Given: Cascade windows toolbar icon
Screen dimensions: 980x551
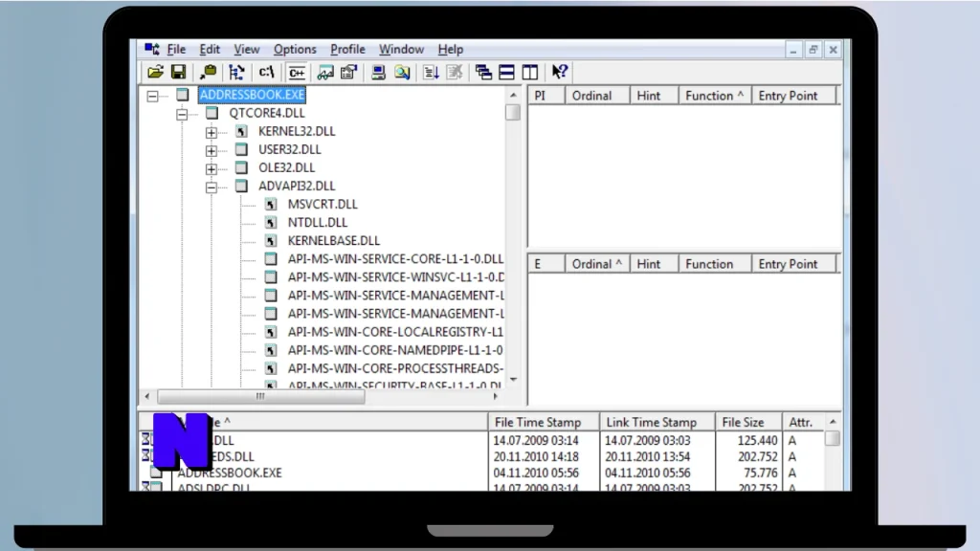Looking at the screenshot, I should pyautogui.click(x=483, y=72).
